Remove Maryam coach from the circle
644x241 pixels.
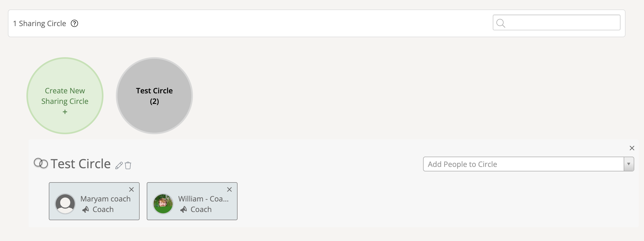(x=131, y=189)
